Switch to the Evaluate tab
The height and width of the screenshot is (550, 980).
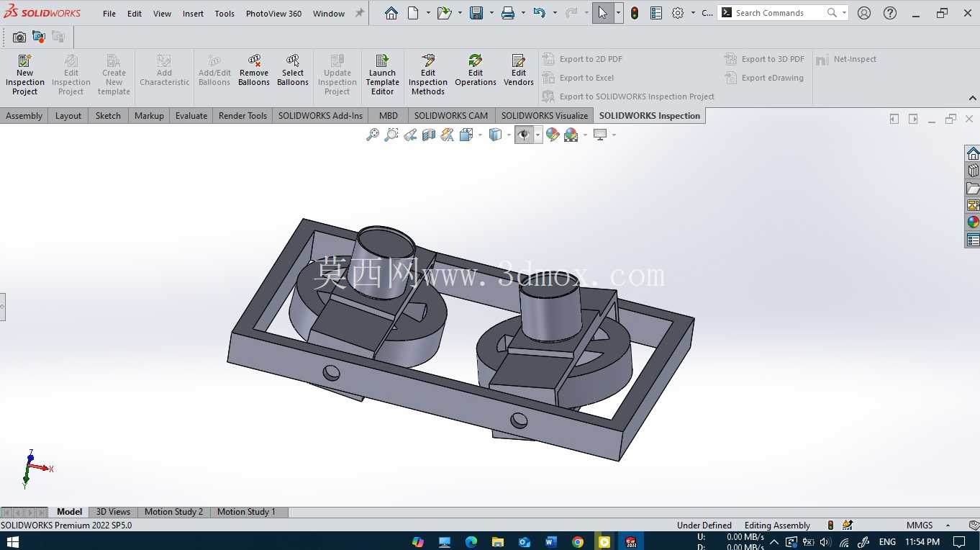coord(191,115)
